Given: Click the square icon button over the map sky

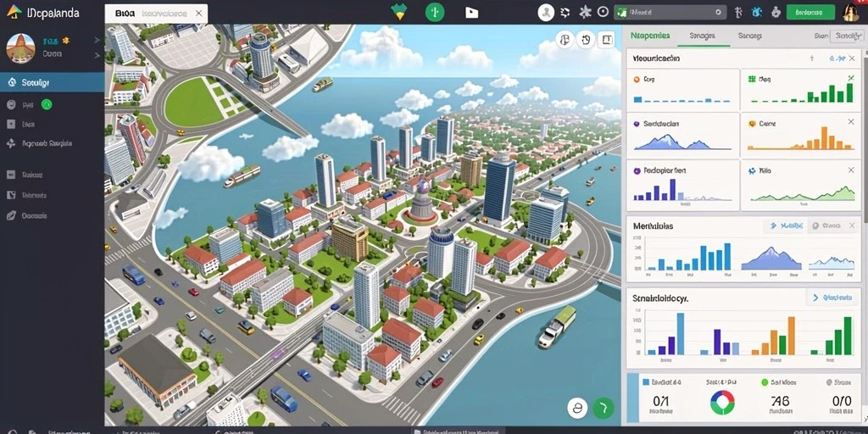Looking at the screenshot, I should [607, 39].
